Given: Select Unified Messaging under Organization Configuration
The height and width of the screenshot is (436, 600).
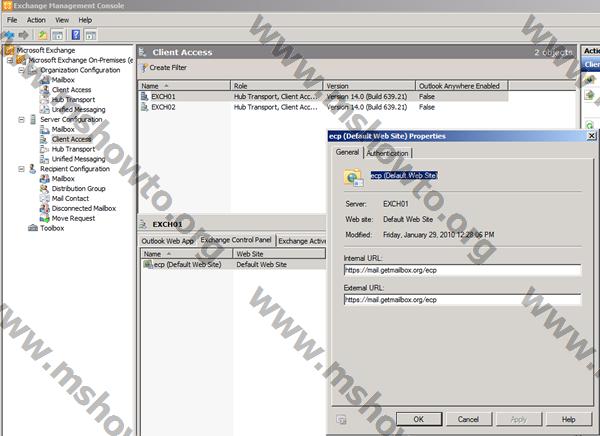Looking at the screenshot, I should (78, 109).
